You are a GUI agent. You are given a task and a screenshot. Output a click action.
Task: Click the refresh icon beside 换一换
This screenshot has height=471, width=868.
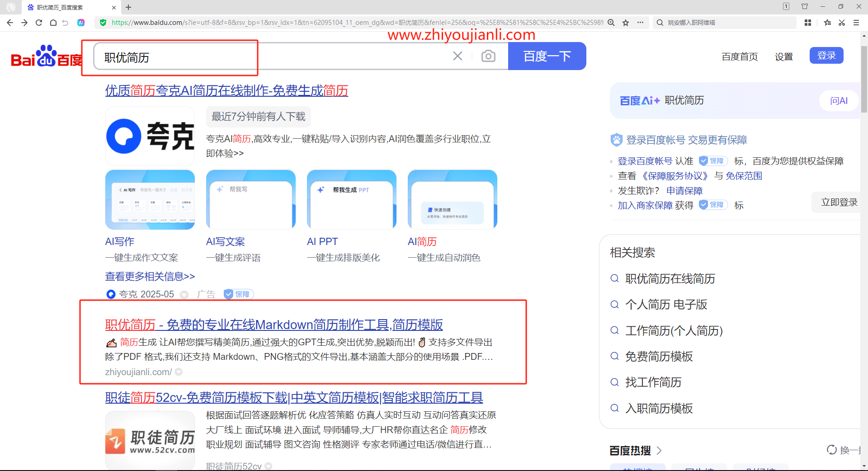point(832,450)
